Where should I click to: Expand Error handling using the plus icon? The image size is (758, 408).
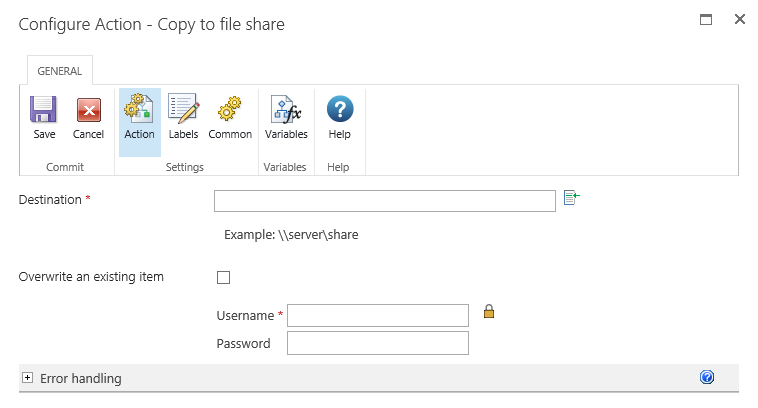[x=28, y=378]
